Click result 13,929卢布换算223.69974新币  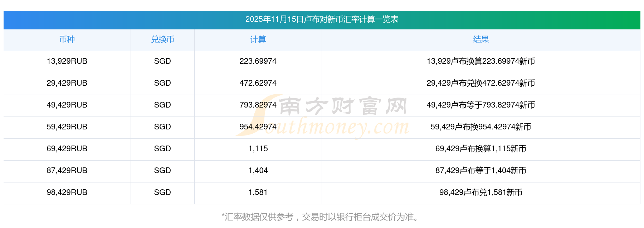click(x=481, y=61)
